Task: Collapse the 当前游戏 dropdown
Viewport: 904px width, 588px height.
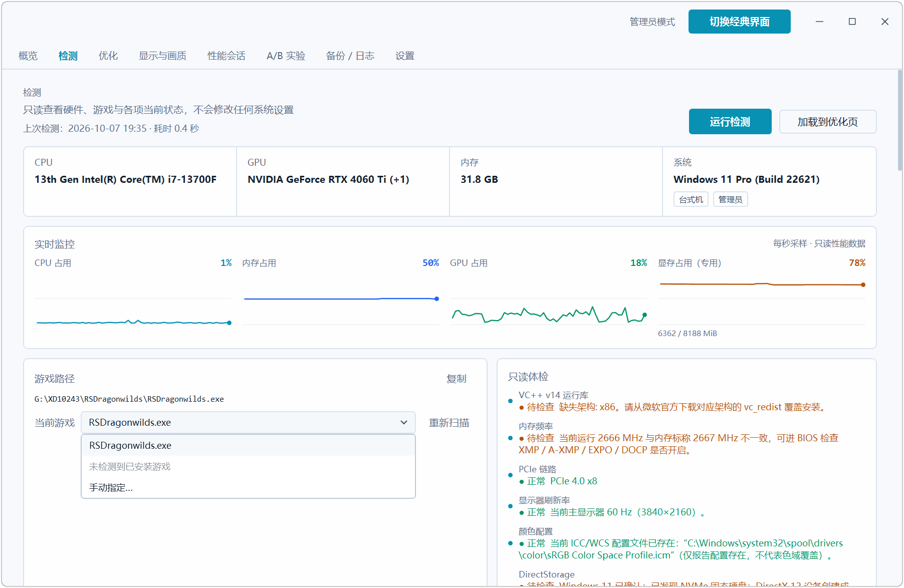Action: click(248, 423)
